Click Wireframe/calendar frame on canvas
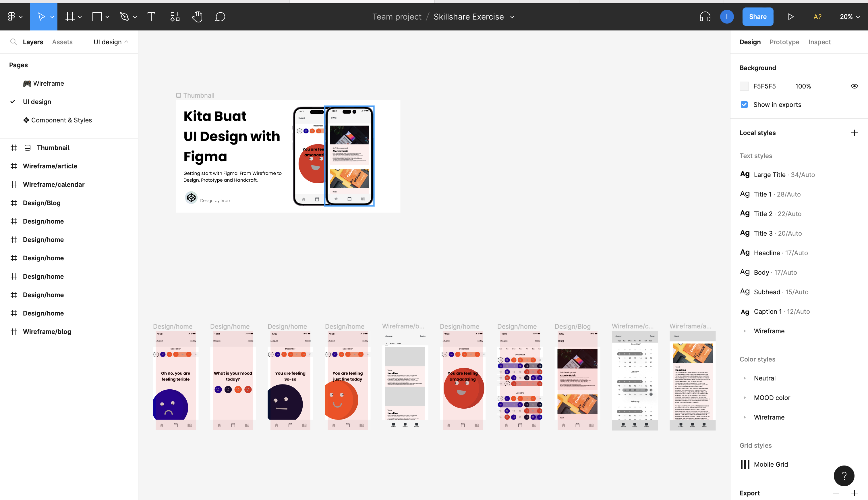The width and height of the screenshot is (868, 500). coord(635,380)
